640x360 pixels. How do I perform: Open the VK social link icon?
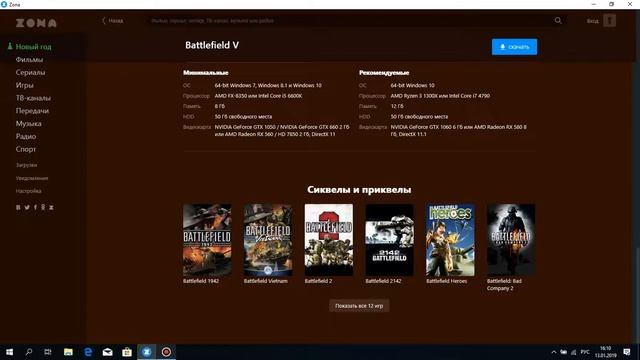18,207
